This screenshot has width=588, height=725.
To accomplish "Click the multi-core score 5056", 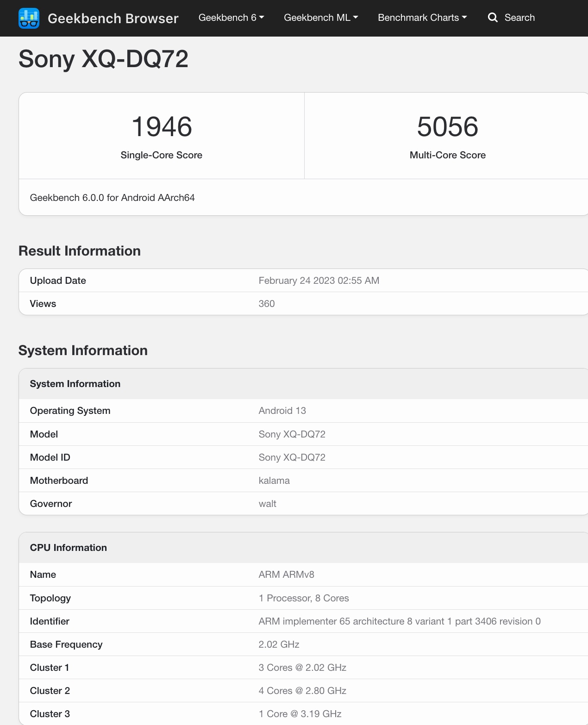I will click(x=447, y=126).
